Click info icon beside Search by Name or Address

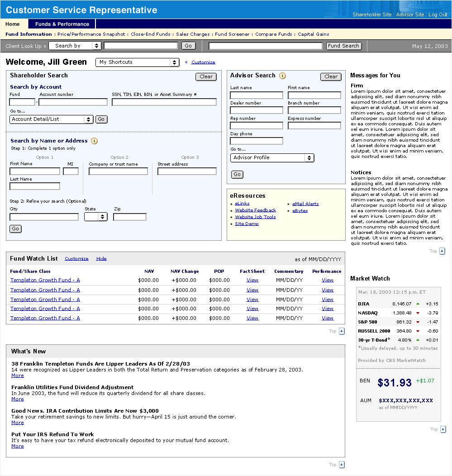(x=94, y=141)
